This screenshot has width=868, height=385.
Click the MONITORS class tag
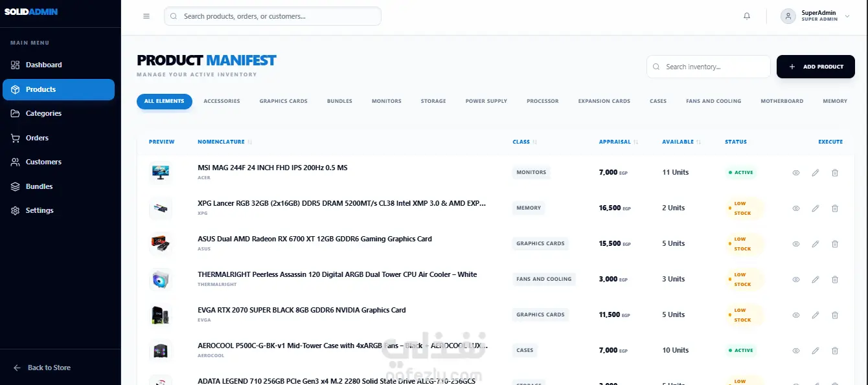tap(531, 173)
